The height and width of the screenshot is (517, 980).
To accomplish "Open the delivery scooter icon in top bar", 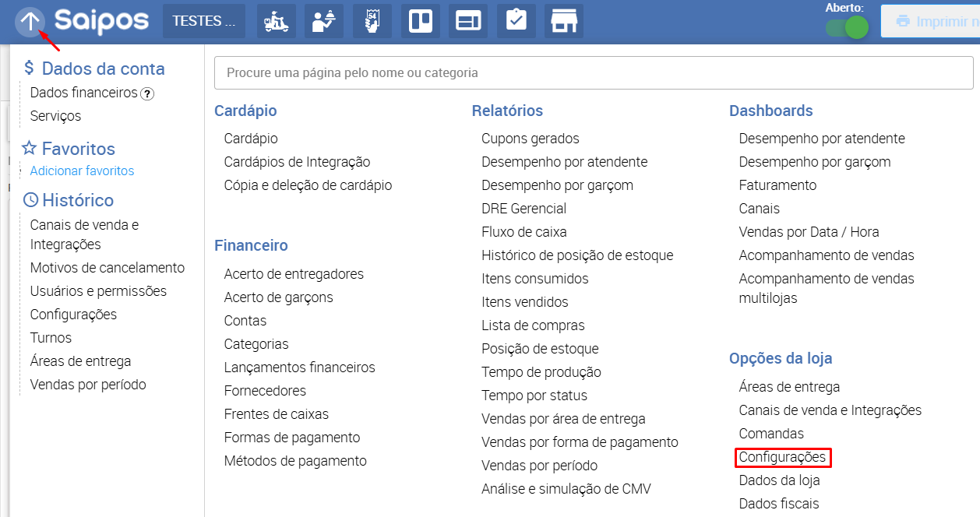I will 276,21.
